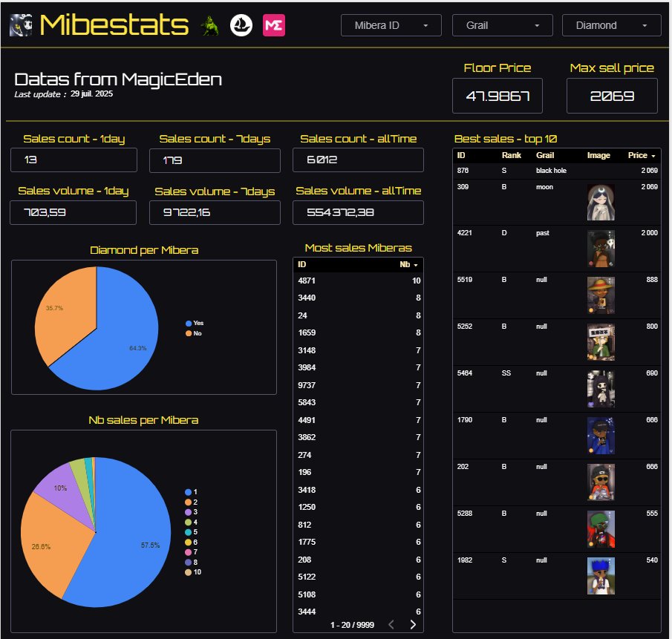Open the Mibera ID dropdown
Image resolution: width=672 pixels, height=639 pixels.
point(391,24)
